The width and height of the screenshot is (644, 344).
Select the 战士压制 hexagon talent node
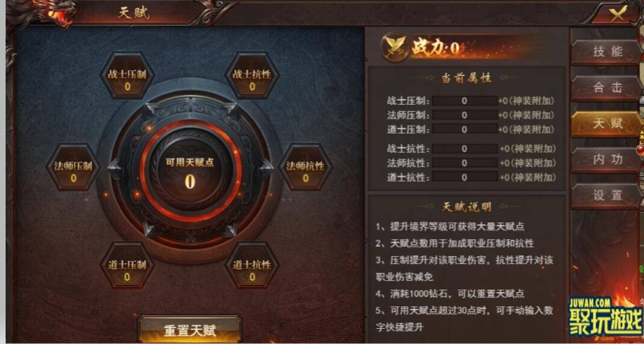127,75
